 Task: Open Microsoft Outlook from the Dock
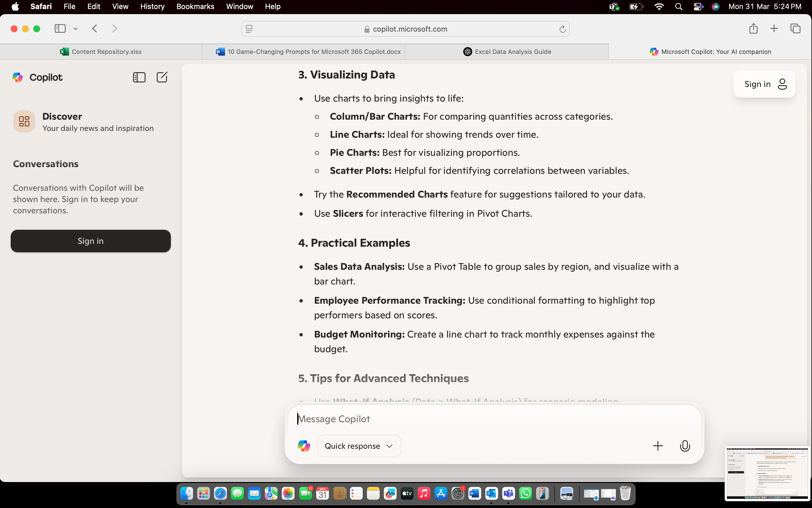pyautogui.click(x=491, y=494)
